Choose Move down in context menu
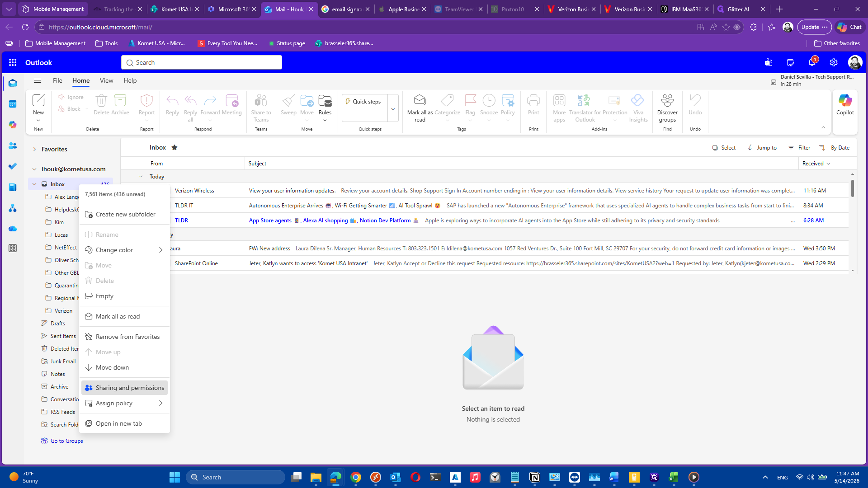This screenshot has height=488, width=868. [124, 367]
